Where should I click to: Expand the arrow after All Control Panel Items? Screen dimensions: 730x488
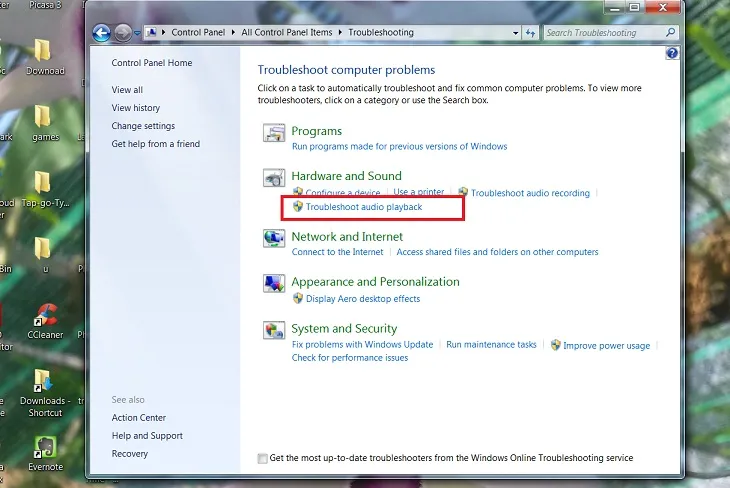tap(341, 33)
